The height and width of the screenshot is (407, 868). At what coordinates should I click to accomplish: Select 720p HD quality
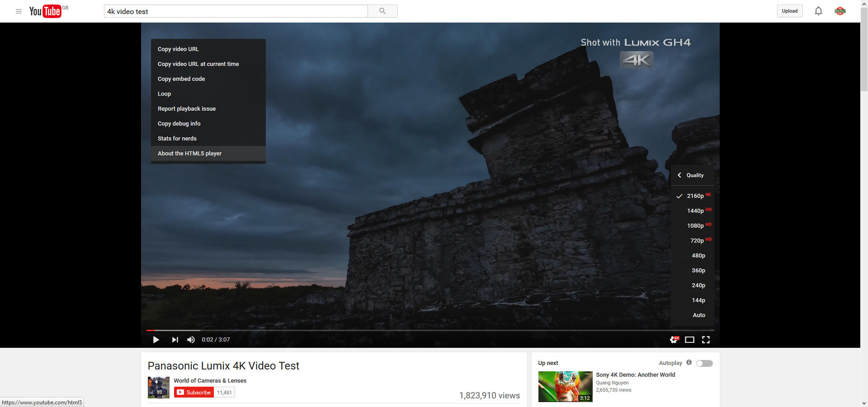[693, 241]
